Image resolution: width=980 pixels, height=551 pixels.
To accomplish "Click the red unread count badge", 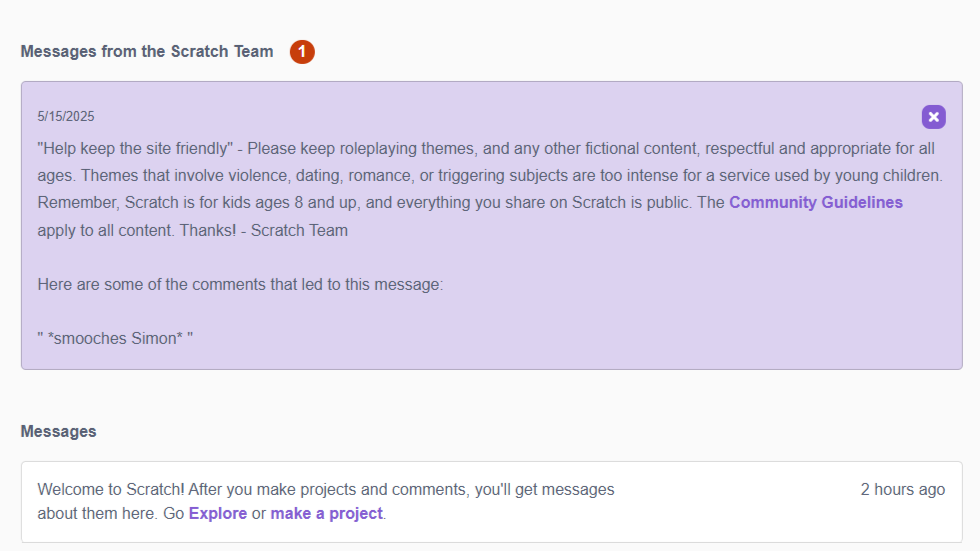I will point(302,52).
